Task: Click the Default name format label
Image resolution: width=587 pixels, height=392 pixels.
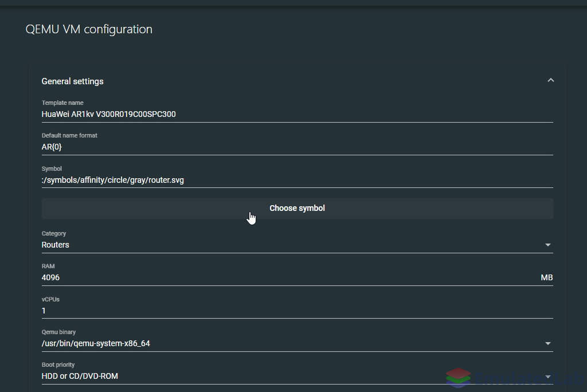Action: point(69,135)
